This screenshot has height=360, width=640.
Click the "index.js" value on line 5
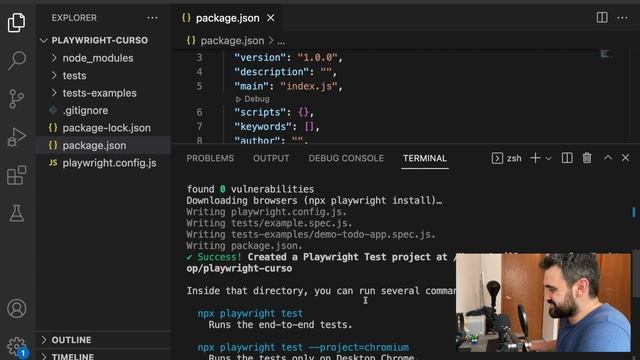coord(309,86)
